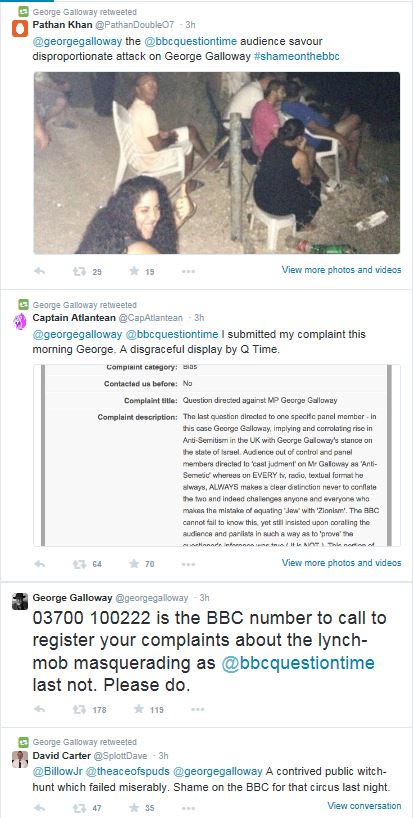The width and height of the screenshot is (413, 818).
Task: Reply to David Carter's tweet
Action: pos(39,808)
